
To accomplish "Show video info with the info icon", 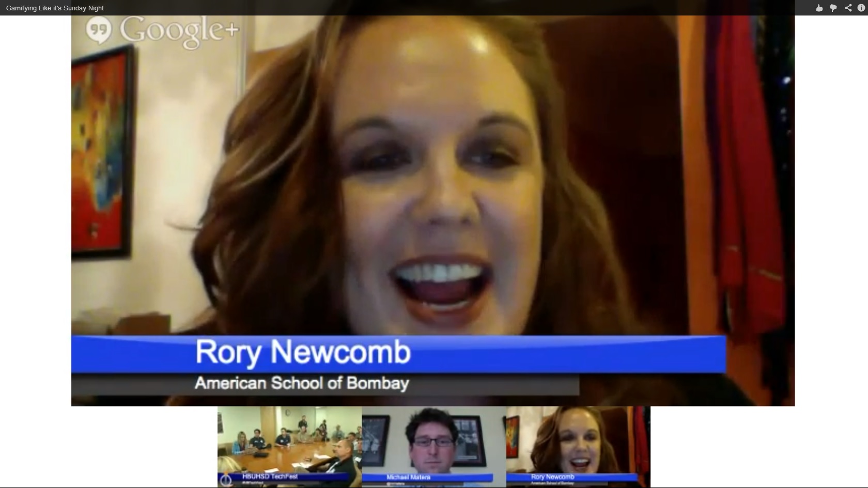I will 861,8.
